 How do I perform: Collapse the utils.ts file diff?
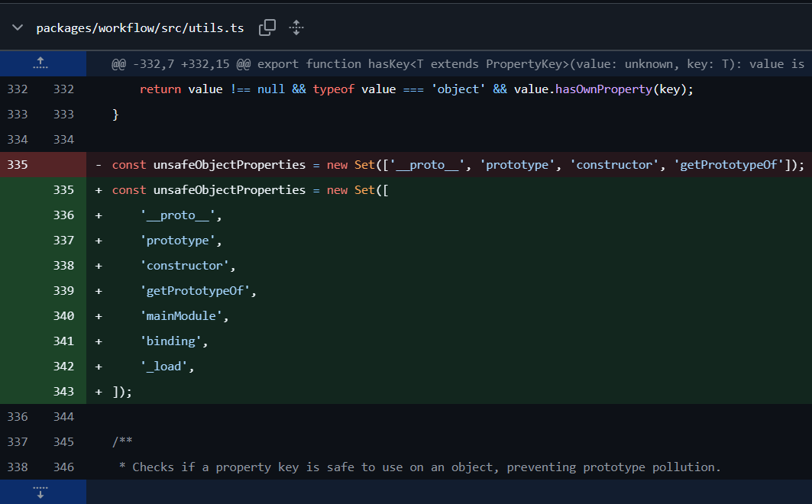tap(17, 28)
